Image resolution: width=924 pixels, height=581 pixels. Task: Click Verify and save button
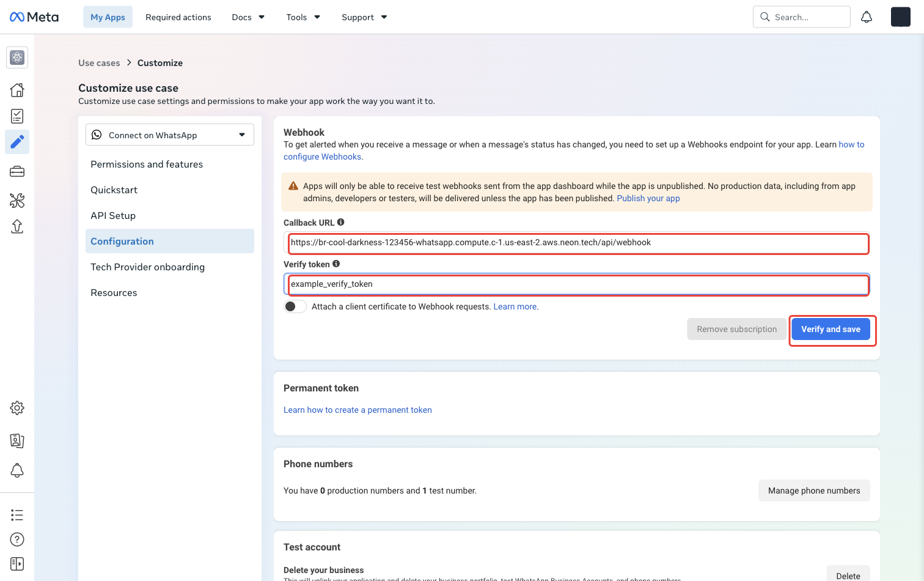point(831,329)
